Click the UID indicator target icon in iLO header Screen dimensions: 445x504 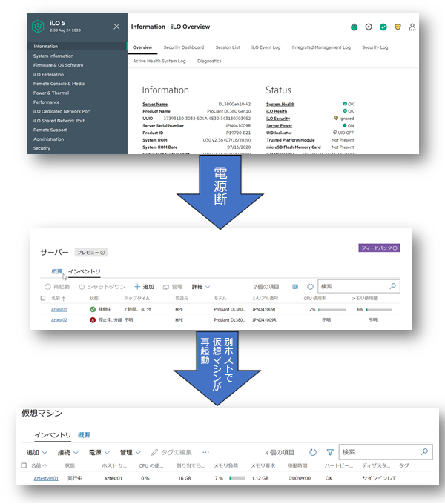tap(369, 27)
